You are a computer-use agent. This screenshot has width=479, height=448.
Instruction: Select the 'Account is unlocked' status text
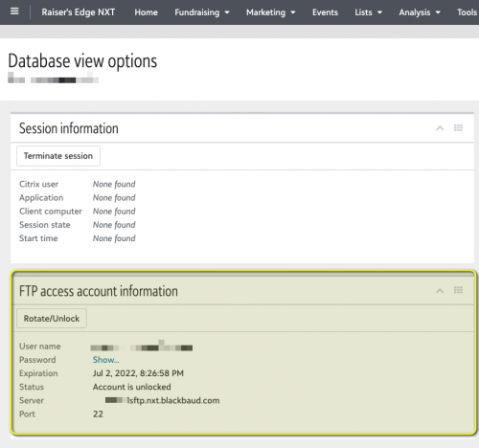pyautogui.click(x=131, y=387)
